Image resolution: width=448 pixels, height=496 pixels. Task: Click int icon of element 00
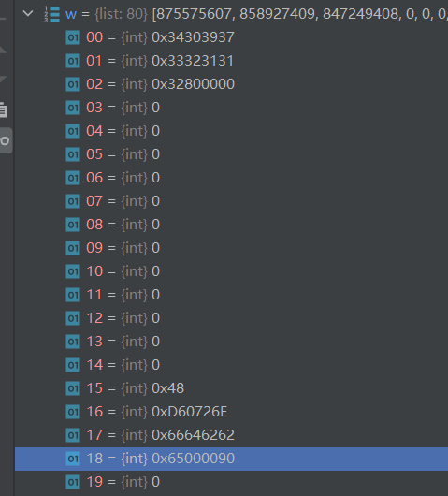click(x=73, y=37)
